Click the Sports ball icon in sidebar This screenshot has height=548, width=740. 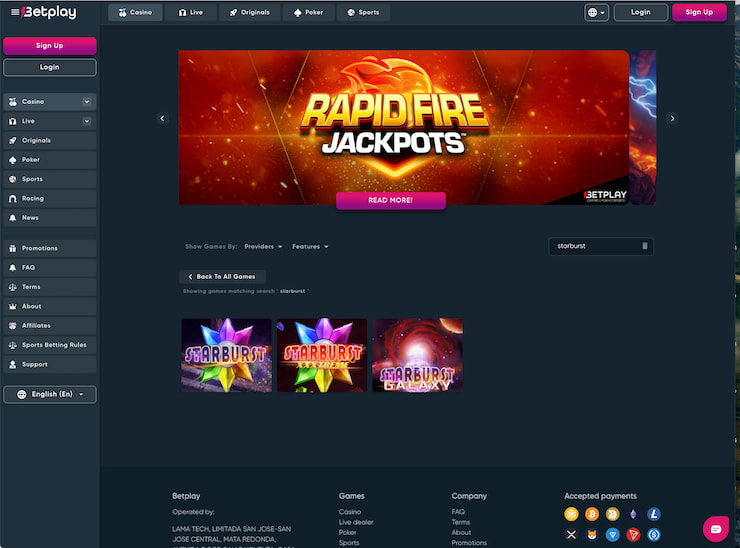[x=13, y=179]
